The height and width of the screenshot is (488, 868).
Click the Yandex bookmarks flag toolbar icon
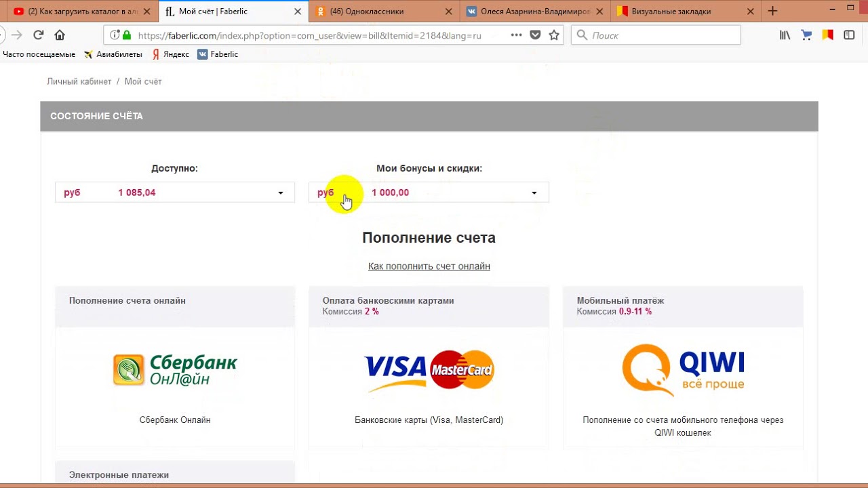pyautogui.click(x=827, y=35)
